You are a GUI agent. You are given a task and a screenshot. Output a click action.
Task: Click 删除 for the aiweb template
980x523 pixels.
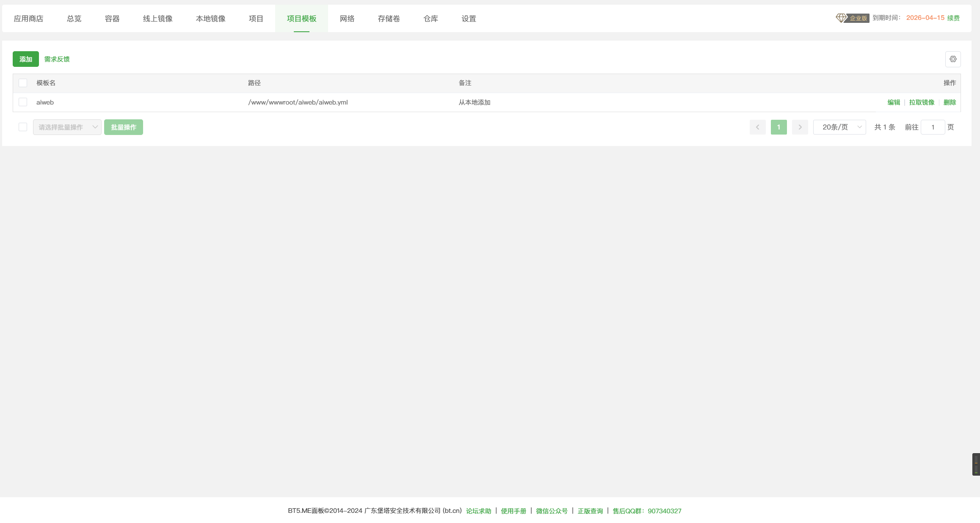tap(950, 102)
